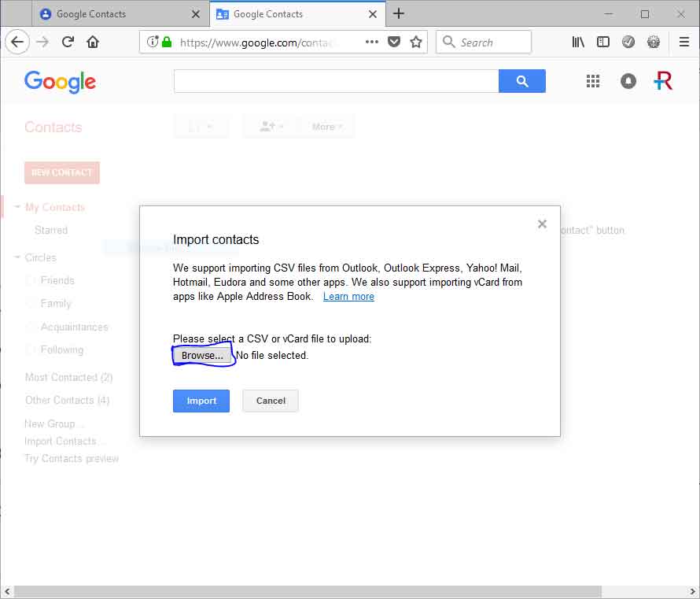Show site information icon in address bar
700x599 pixels.
[x=153, y=42]
